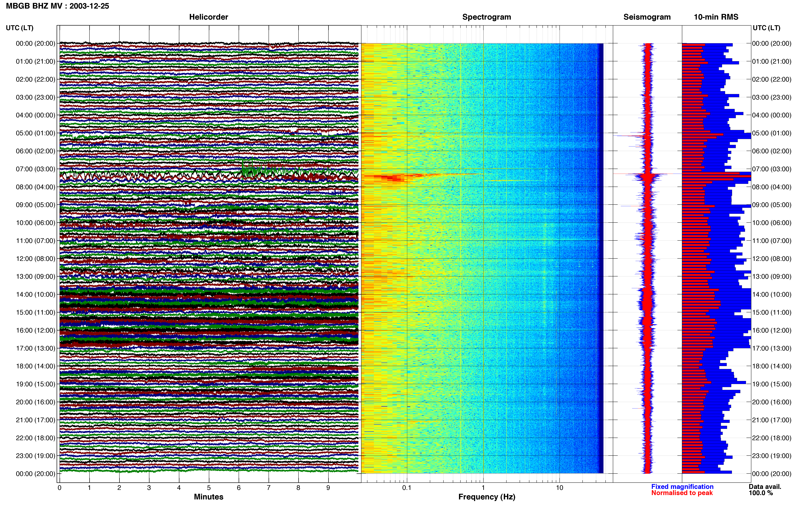Screen dimensions: 812x508
Task: Click the left 19:00 (15:00) time label
Action: coord(36,384)
